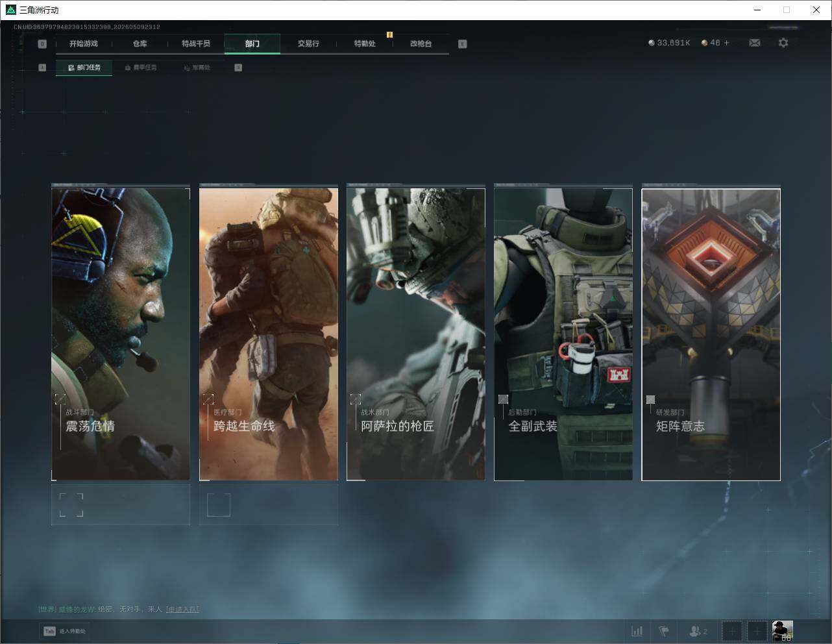Click the gold coin count 46

tap(711, 43)
